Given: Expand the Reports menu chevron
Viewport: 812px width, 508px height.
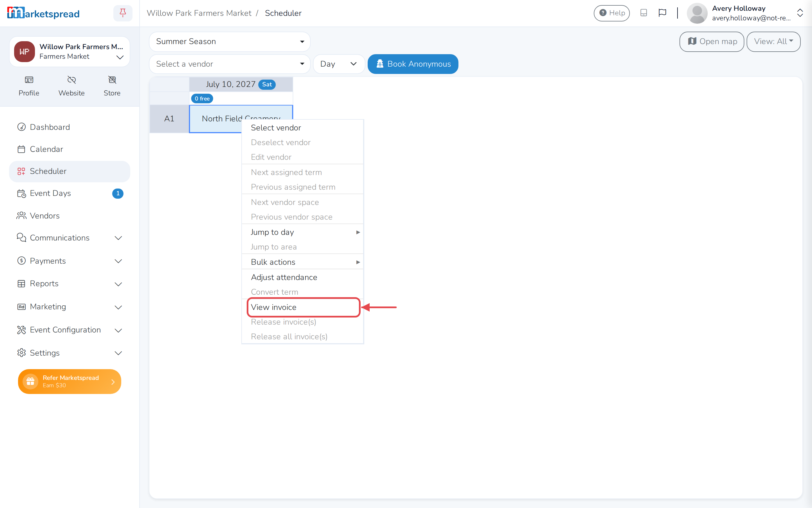Looking at the screenshot, I should 118,284.
